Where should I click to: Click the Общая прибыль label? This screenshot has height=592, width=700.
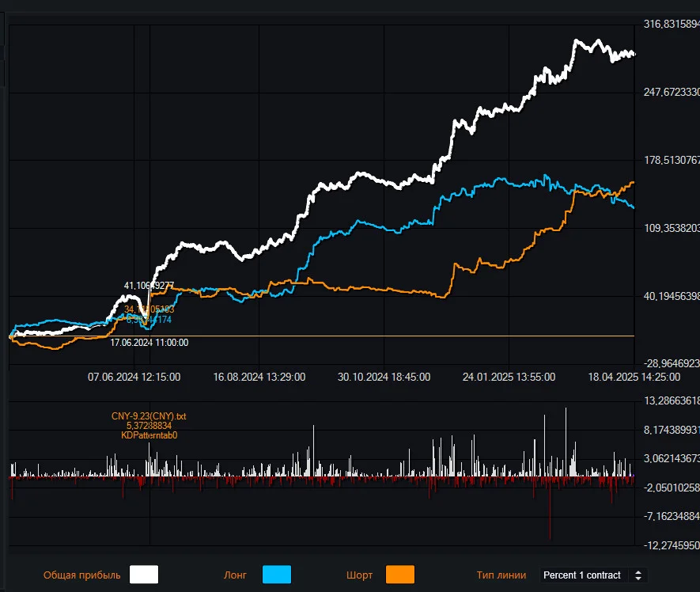pos(81,575)
